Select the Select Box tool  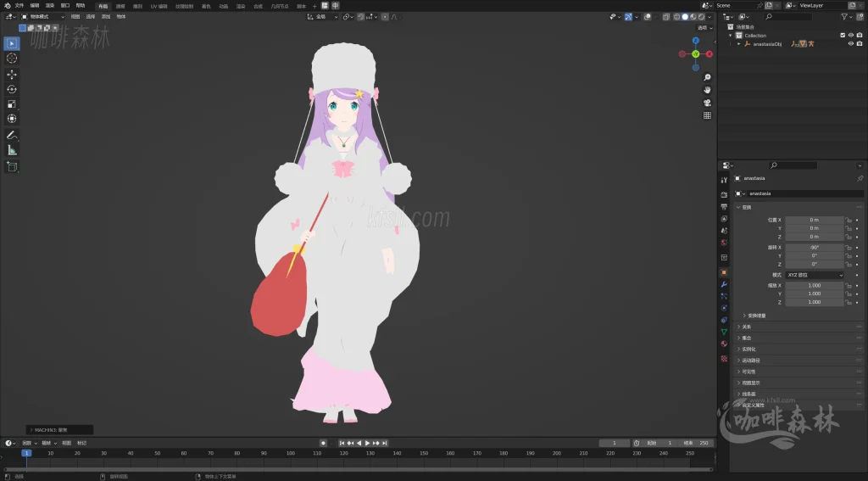[12, 44]
